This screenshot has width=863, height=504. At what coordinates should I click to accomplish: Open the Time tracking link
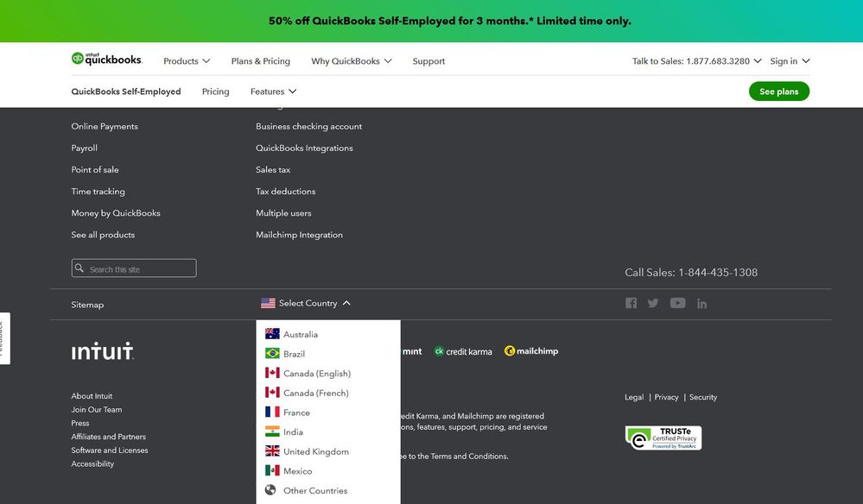coord(98,192)
